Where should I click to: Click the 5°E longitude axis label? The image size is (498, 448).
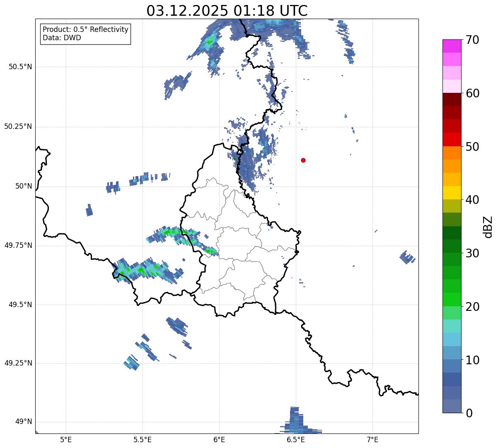[66, 439]
